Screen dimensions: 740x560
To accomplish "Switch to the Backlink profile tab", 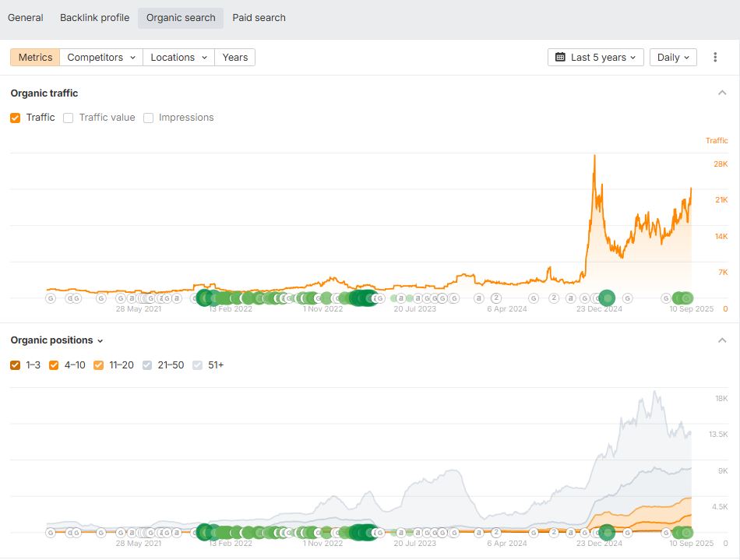I will (94, 17).
